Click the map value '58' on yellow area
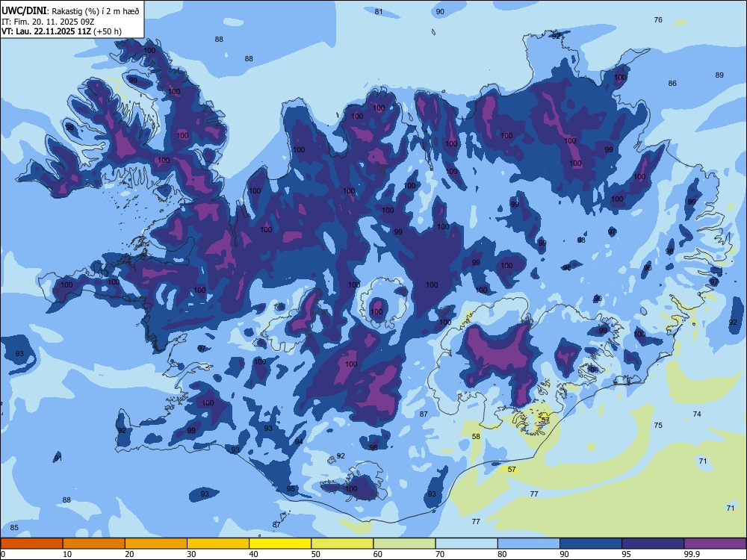Viewport: 747px width, 560px height. (476, 437)
